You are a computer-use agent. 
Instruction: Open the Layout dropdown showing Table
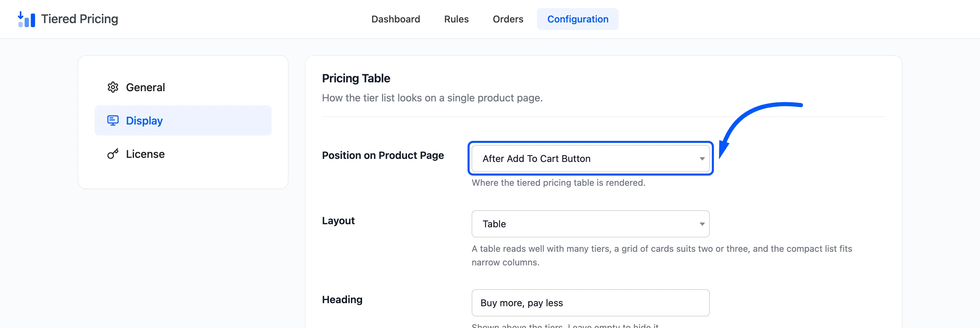click(x=590, y=224)
